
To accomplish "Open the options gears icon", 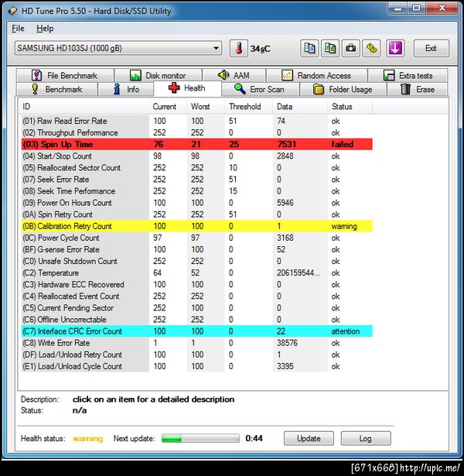I will pyautogui.click(x=371, y=48).
